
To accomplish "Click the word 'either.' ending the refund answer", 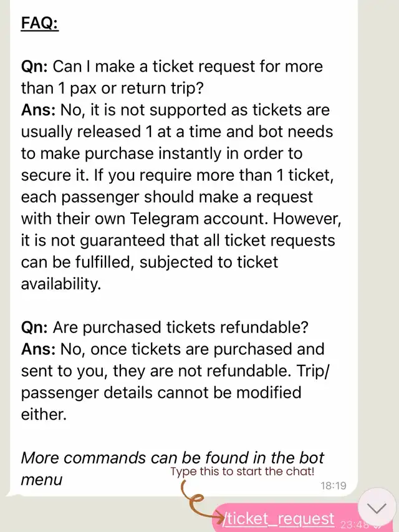I will click(44, 414).
